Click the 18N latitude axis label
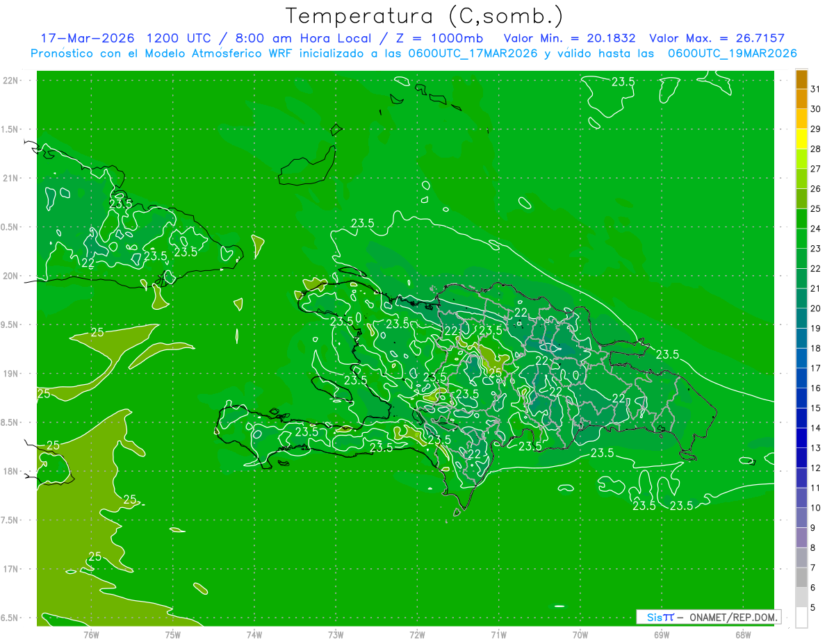Image resolution: width=834 pixels, height=644 pixels. pos(12,471)
